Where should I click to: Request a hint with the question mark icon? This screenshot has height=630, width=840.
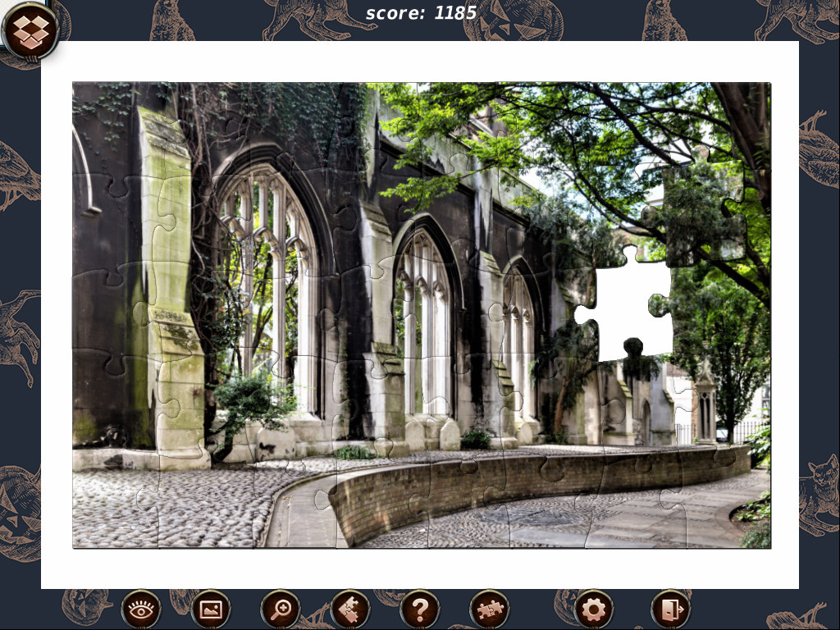point(421,608)
